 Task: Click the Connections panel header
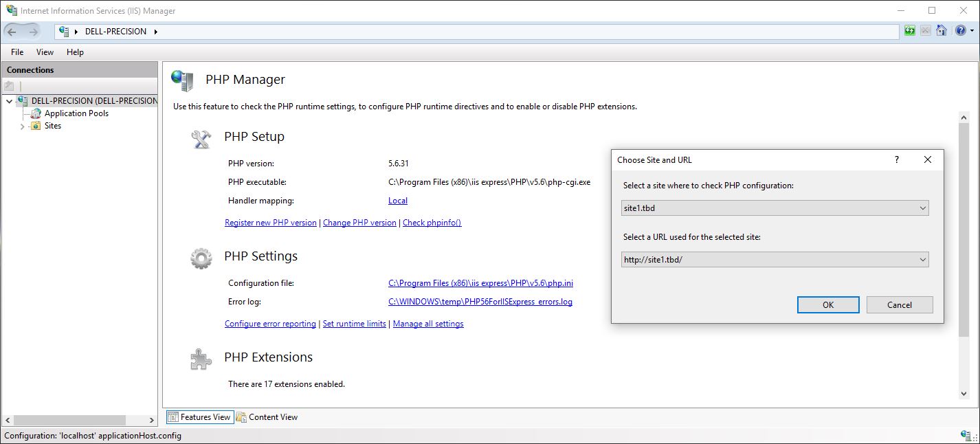(80, 70)
